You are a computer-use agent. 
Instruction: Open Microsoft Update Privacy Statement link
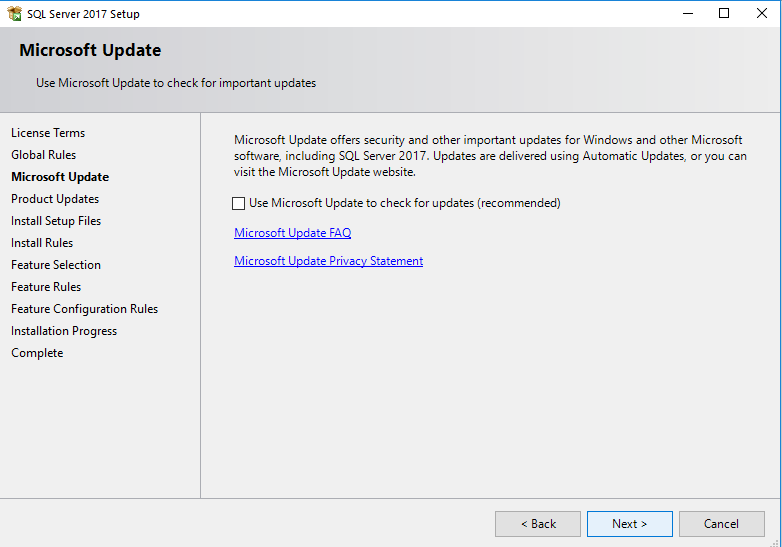(x=328, y=261)
